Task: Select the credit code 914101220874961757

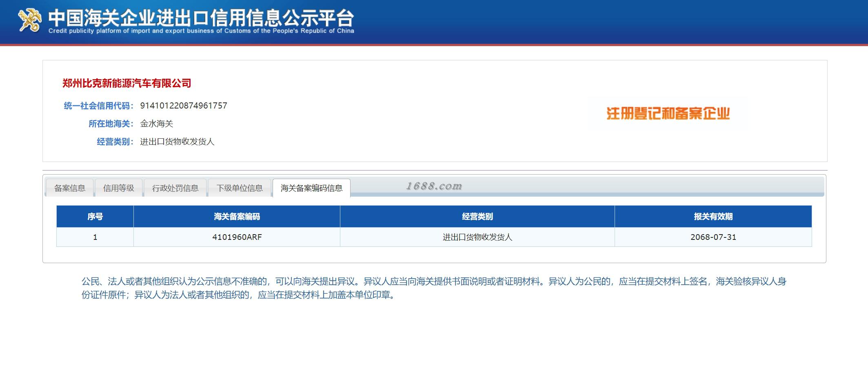Action: pyautogui.click(x=184, y=106)
